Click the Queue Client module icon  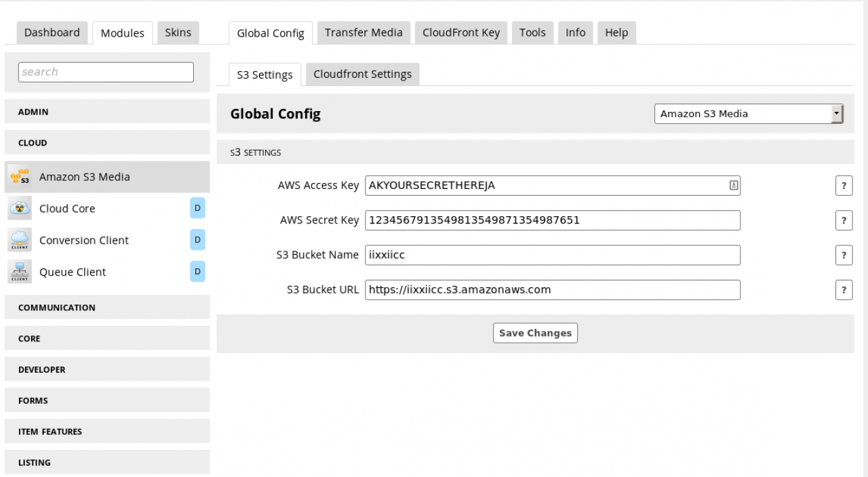tap(20, 272)
